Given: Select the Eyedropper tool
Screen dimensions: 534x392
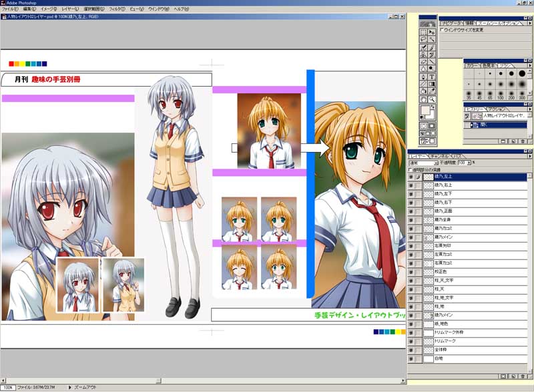Looking at the screenshot, I should click(432, 91).
